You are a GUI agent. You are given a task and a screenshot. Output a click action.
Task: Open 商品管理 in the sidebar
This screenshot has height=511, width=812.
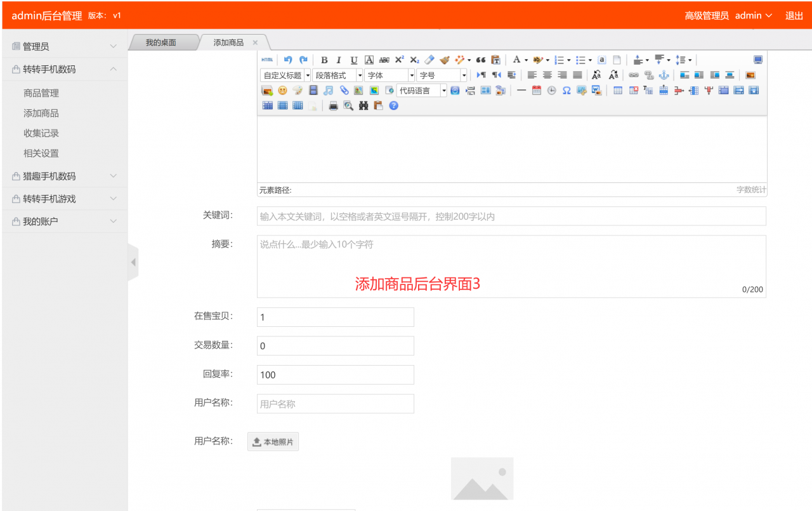point(41,93)
